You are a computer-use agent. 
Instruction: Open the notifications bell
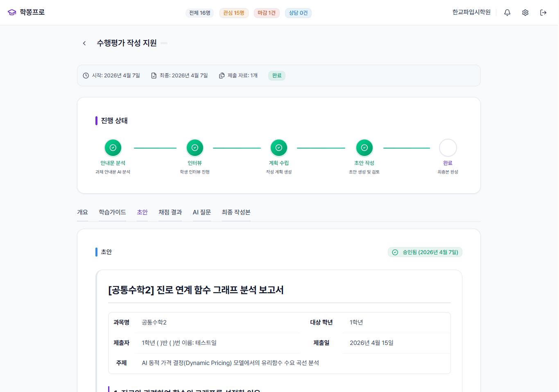click(x=507, y=13)
